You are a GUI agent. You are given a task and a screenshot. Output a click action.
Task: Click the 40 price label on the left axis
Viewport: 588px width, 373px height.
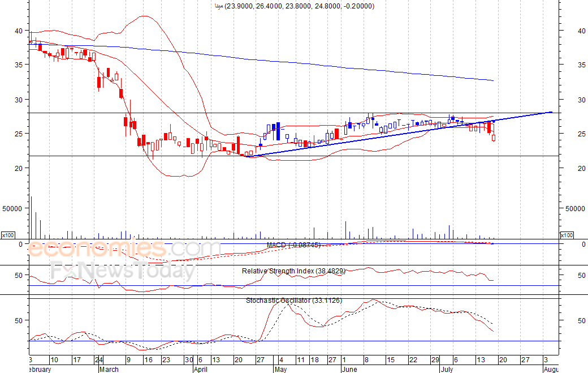pyautogui.click(x=19, y=31)
